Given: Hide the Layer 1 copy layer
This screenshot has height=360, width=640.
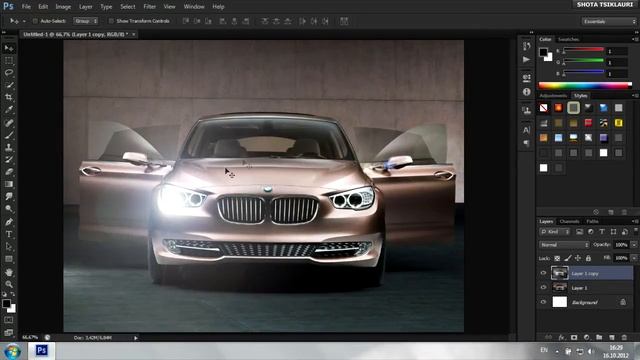Looking at the screenshot, I should [x=543, y=273].
